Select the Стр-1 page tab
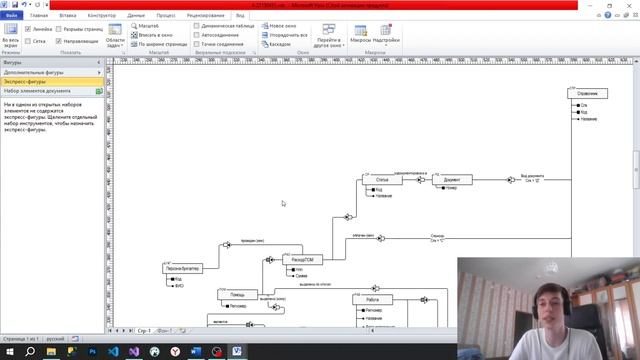Image resolution: width=640 pixels, height=360 pixels. point(144,331)
